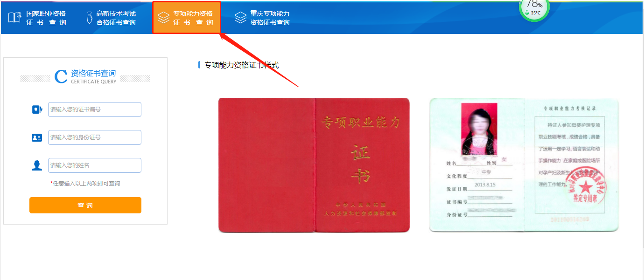Click the tie icon beside 高新技术考试
The image size is (644, 280).
(89, 18)
